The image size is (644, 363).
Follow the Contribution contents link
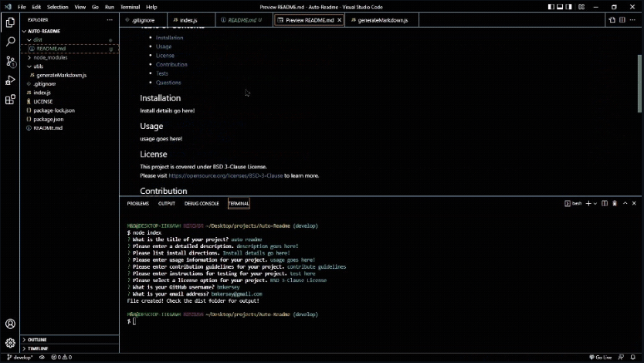(x=171, y=64)
